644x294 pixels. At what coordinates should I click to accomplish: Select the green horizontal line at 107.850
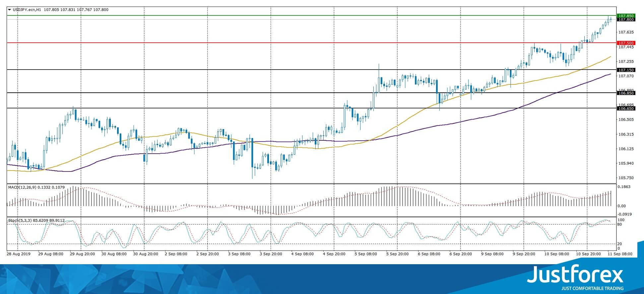tap(311, 16)
